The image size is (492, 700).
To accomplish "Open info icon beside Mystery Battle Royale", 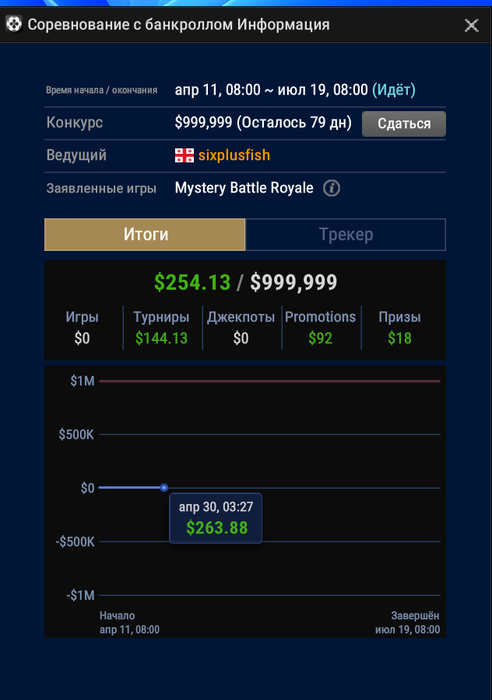I will coord(331,188).
